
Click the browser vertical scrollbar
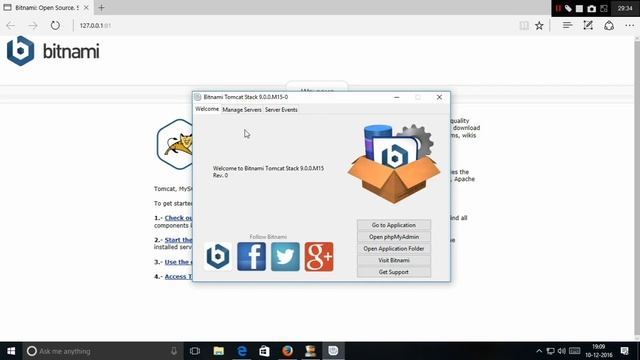(637, 188)
